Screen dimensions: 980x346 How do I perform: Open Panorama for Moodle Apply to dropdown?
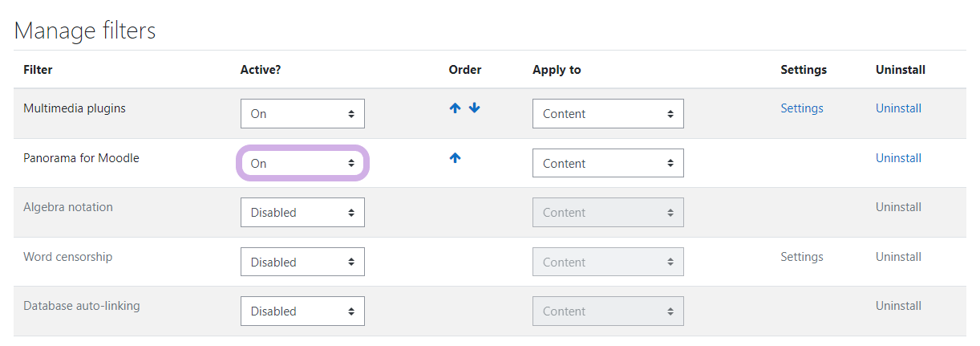click(x=608, y=163)
